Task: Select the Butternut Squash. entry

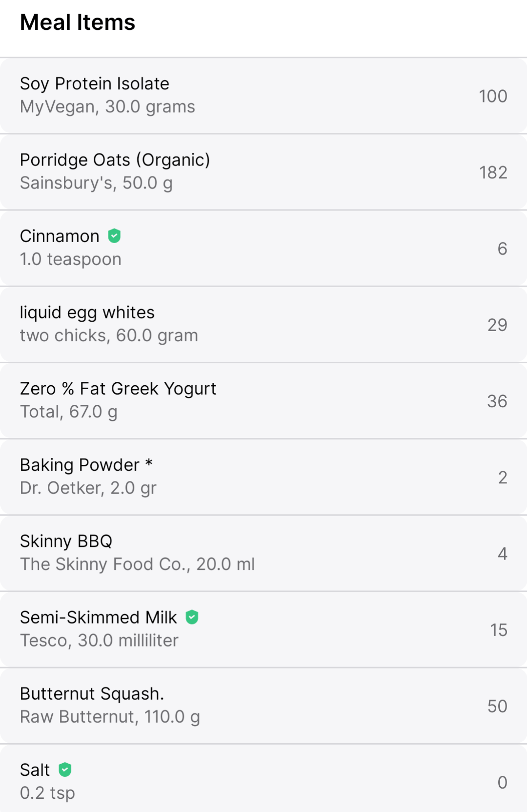Action: tap(263, 705)
